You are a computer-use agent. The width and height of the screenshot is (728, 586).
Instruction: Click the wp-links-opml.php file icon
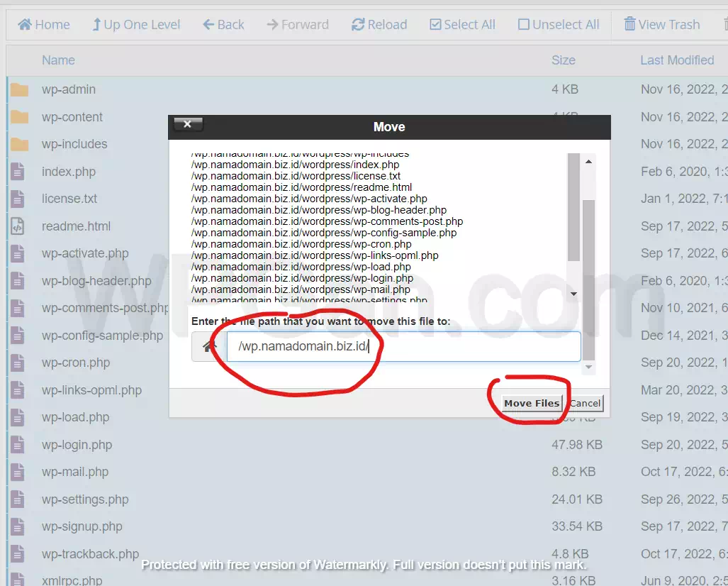[x=18, y=390]
